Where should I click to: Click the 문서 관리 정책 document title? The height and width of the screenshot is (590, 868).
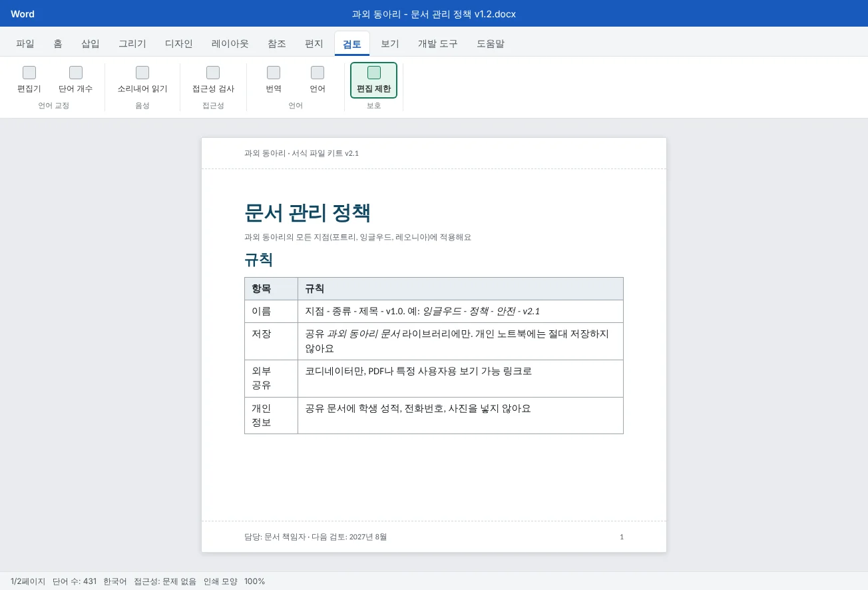(308, 213)
